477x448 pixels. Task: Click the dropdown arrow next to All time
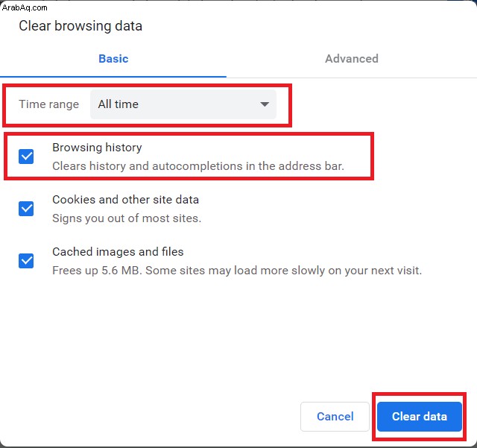(265, 104)
